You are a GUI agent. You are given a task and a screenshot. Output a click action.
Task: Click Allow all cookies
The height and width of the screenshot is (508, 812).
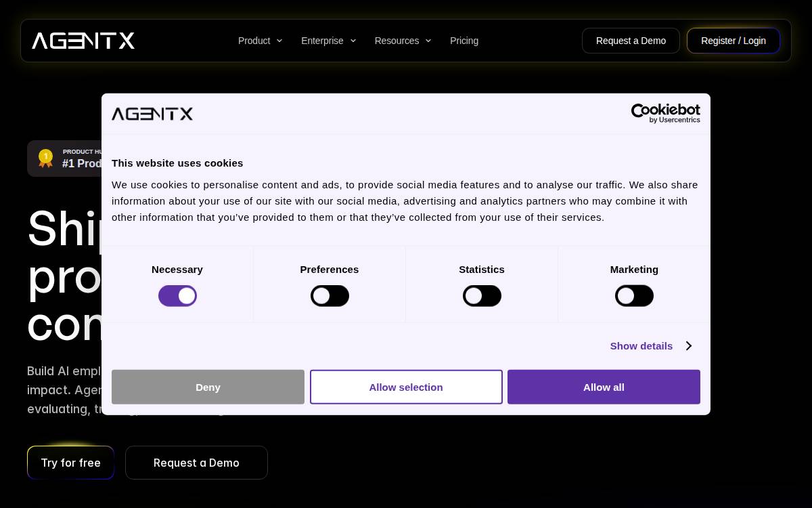click(x=604, y=387)
